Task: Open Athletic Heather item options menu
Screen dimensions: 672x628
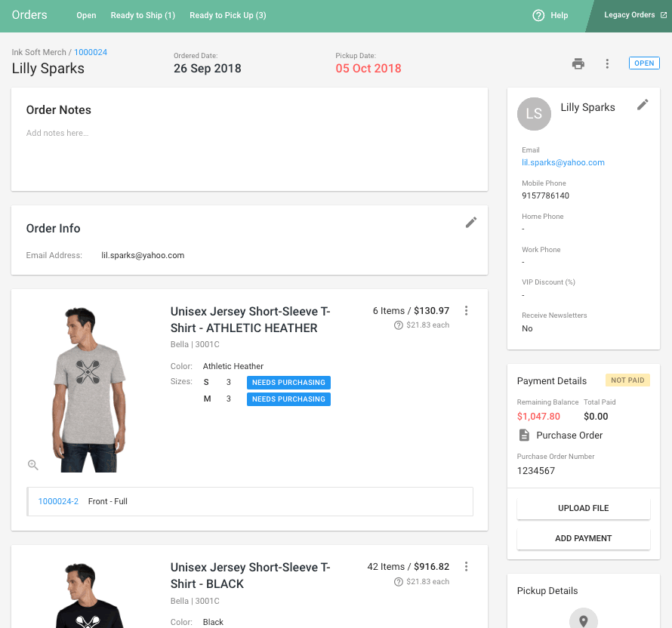Action: coord(467,310)
